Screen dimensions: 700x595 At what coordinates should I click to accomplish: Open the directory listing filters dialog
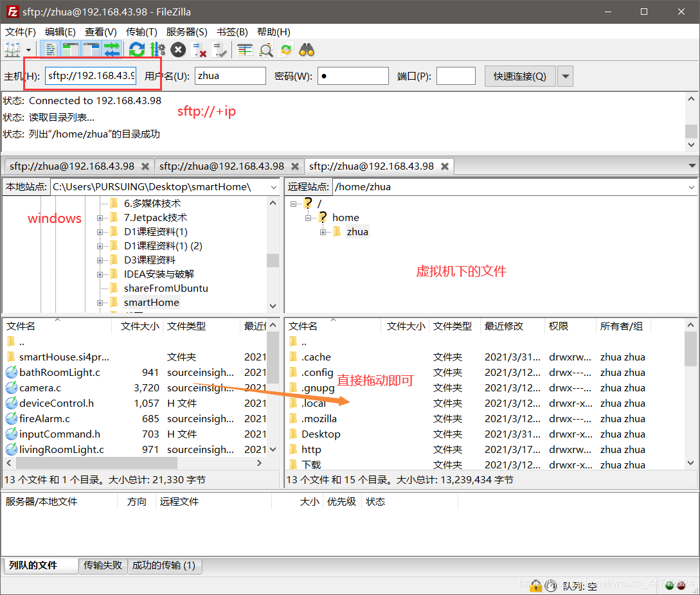coord(245,49)
